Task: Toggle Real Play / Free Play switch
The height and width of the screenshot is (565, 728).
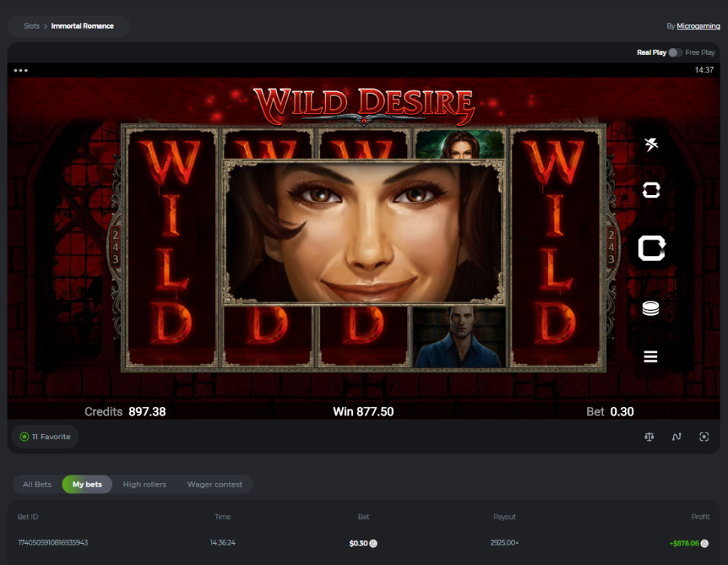Action: [675, 53]
